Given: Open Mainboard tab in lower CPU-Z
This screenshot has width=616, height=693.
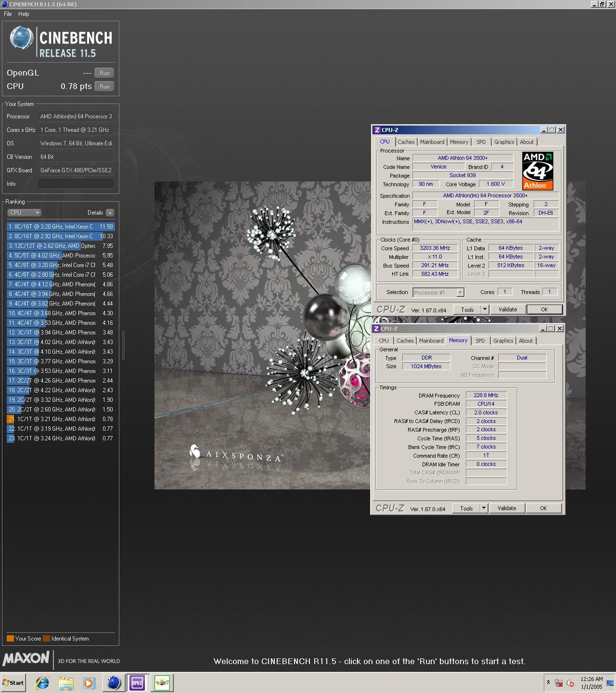Looking at the screenshot, I should pyautogui.click(x=431, y=341).
